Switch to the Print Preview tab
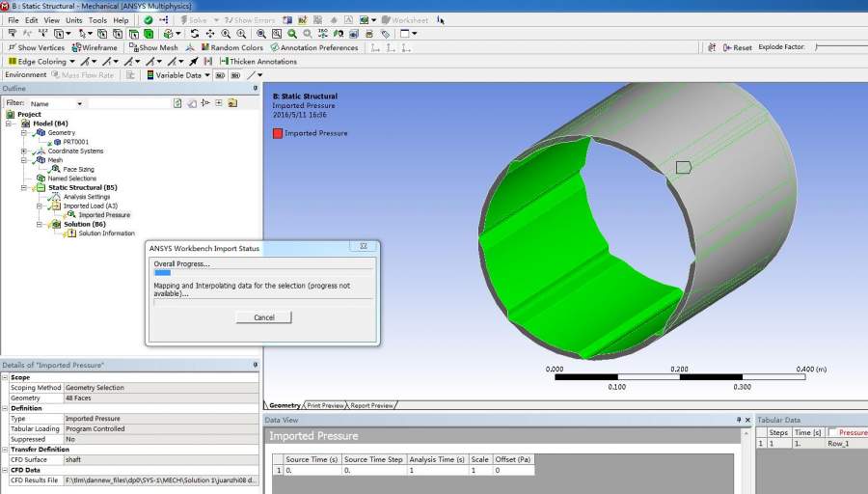The height and width of the screenshot is (494, 868). [326, 405]
